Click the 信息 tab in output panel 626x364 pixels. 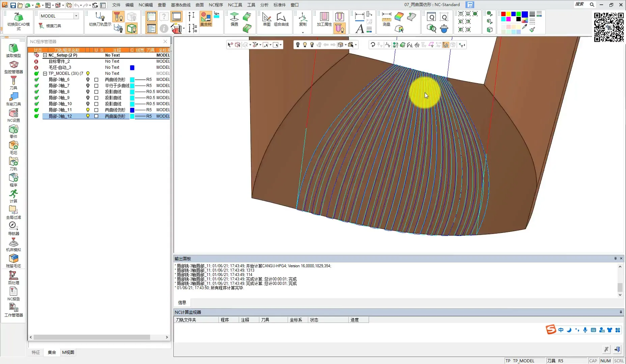[182, 302]
